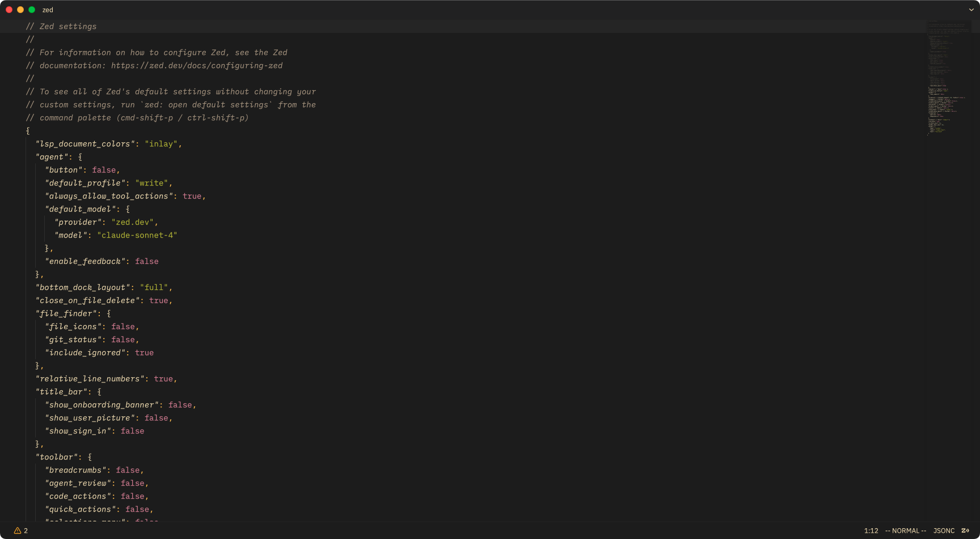Open the JSONC language selector
Viewport: 980px width, 539px height.
944,530
